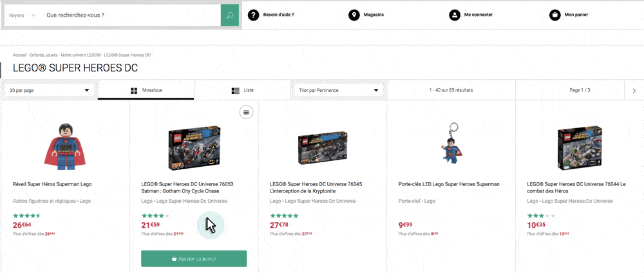Screen dimensions: 644x273
Task: Open the Mon panier basket icon
Action: coord(555,15)
